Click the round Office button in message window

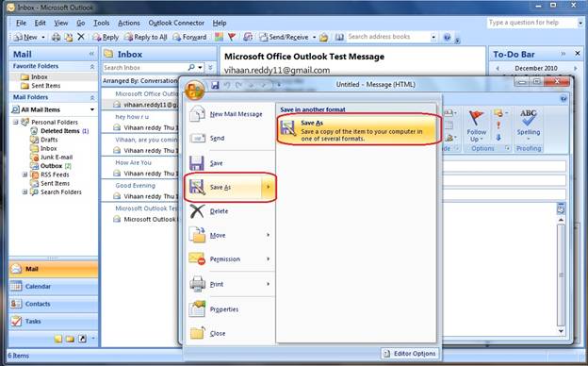click(195, 91)
